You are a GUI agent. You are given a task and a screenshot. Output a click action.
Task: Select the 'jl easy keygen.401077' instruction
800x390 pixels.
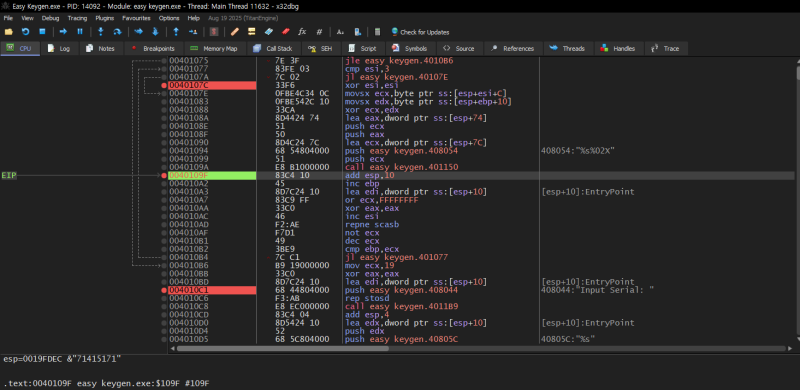point(396,257)
